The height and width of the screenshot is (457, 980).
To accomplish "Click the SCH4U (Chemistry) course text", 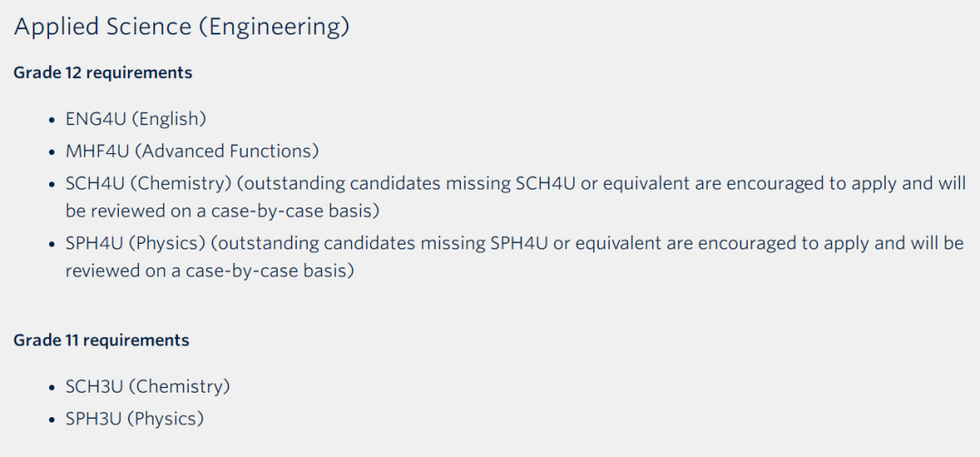I will (x=149, y=184).
